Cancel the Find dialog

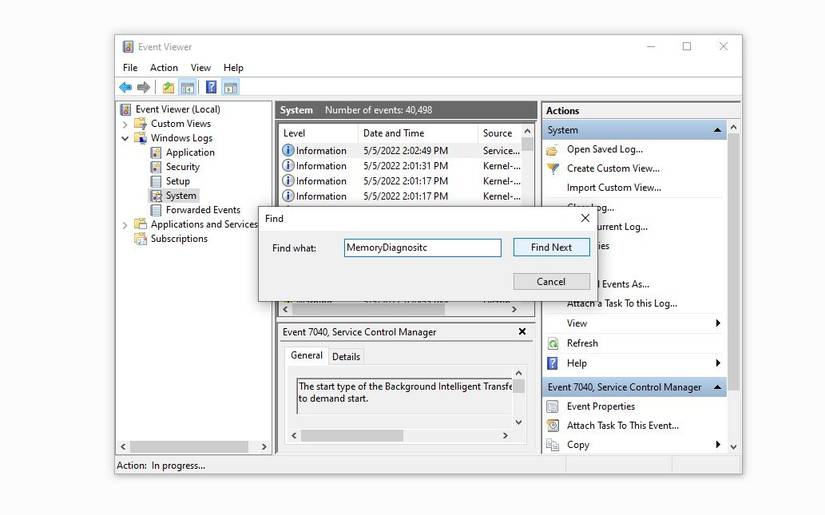coord(551,282)
